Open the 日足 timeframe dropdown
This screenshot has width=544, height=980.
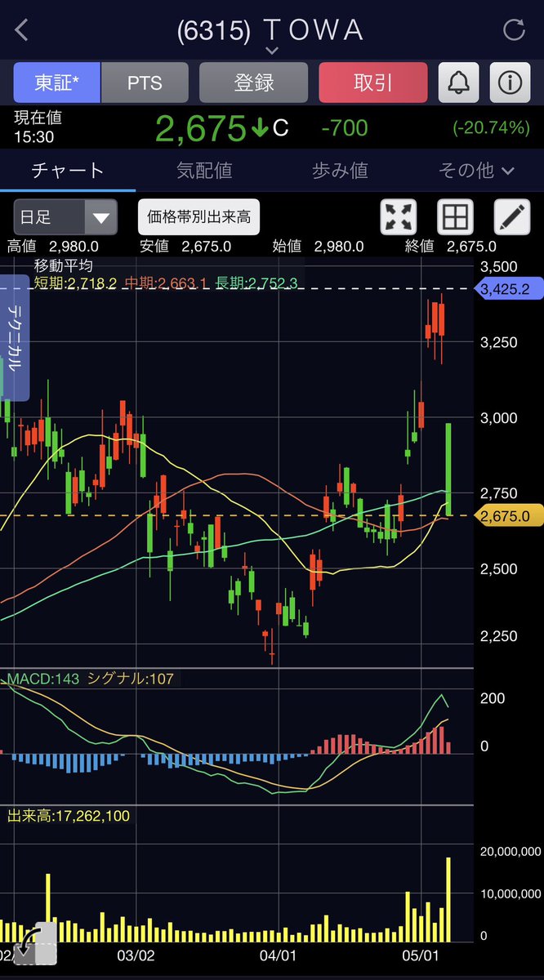point(65,216)
